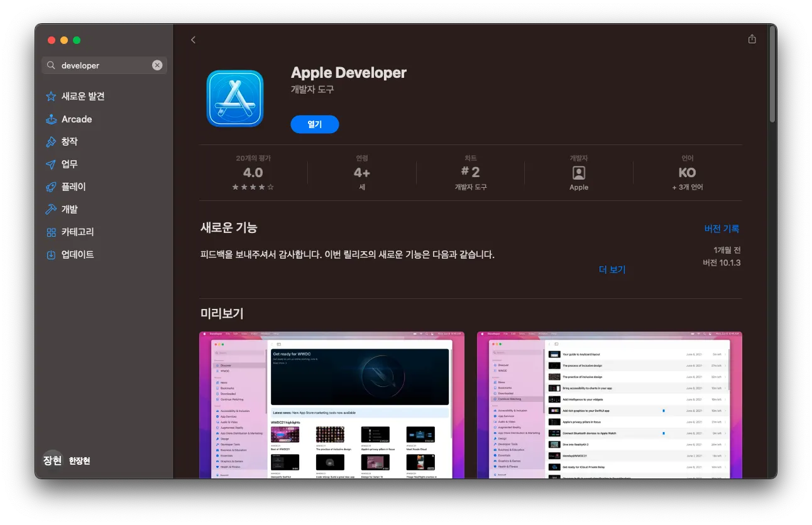Click the 업데이트 download icon

tap(51, 255)
